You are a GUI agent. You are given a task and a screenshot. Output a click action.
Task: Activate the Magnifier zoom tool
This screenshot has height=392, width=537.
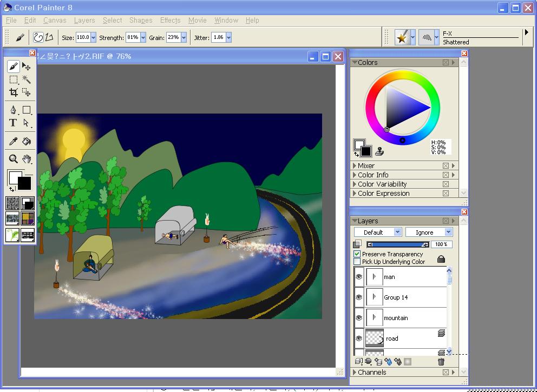pos(14,159)
